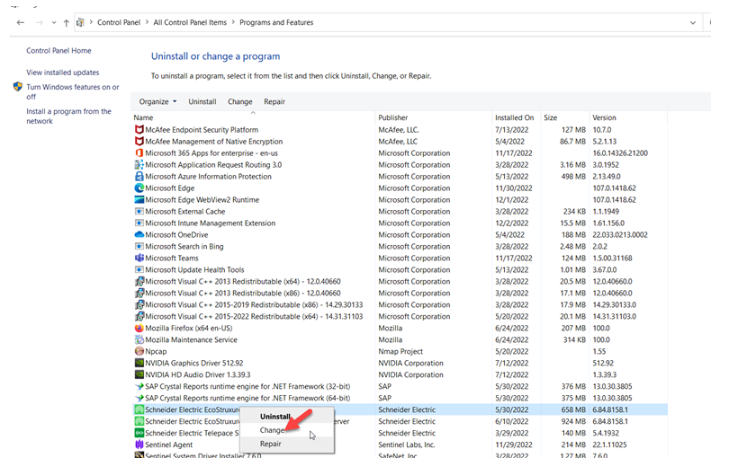737x473 pixels.
Task: Click the Visual C++ 2013 x64 icon
Action: 139,281
